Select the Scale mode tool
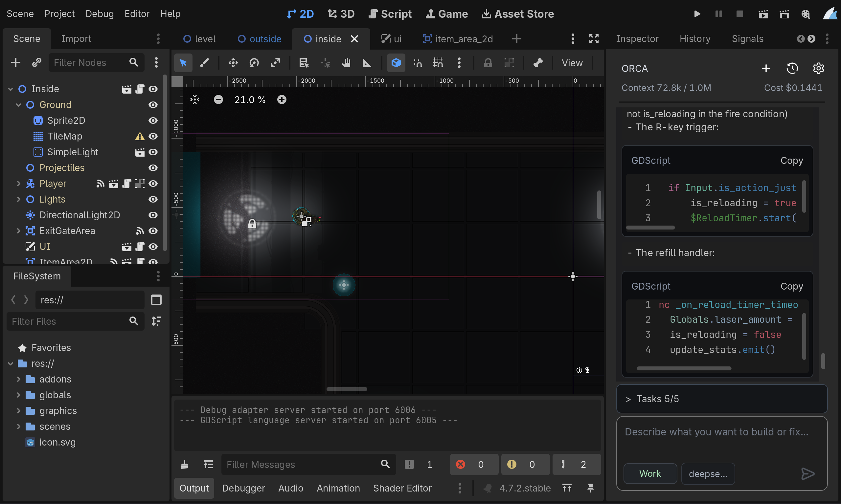Screen dimensions: 841x504 275,63
